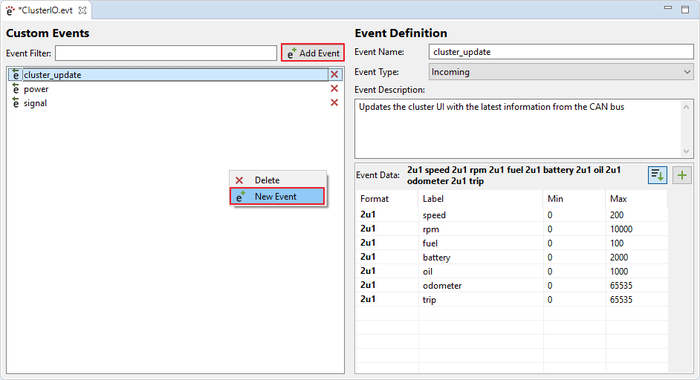Remove the signal event using its X
The image size is (700, 380).
click(x=334, y=103)
